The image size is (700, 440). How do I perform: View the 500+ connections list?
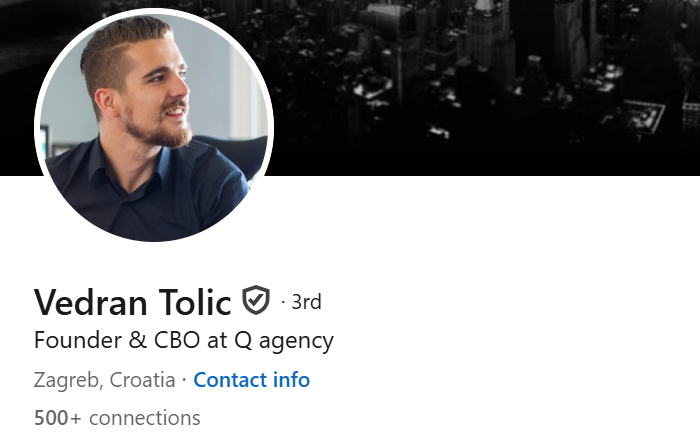point(117,417)
